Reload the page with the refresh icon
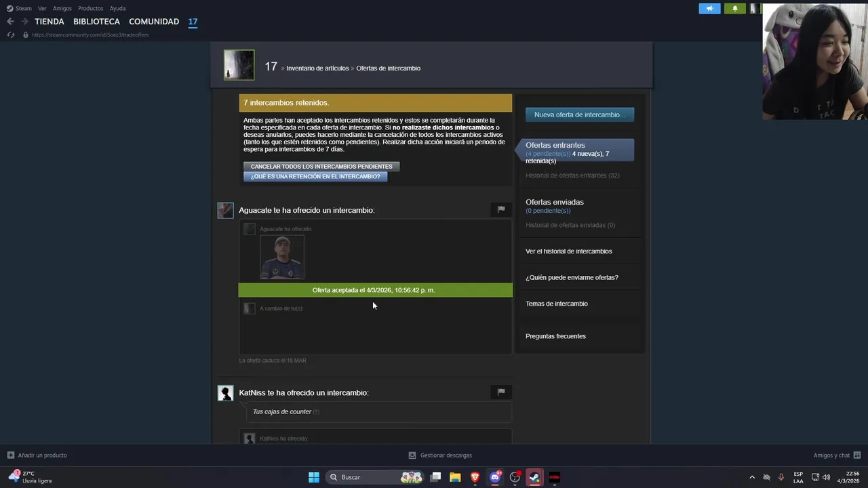 click(11, 35)
